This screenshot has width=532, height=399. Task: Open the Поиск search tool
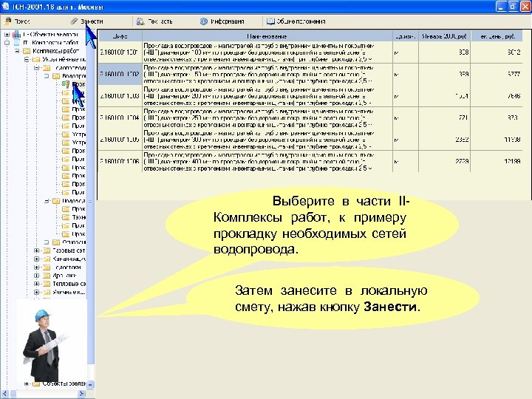pos(17,21)
